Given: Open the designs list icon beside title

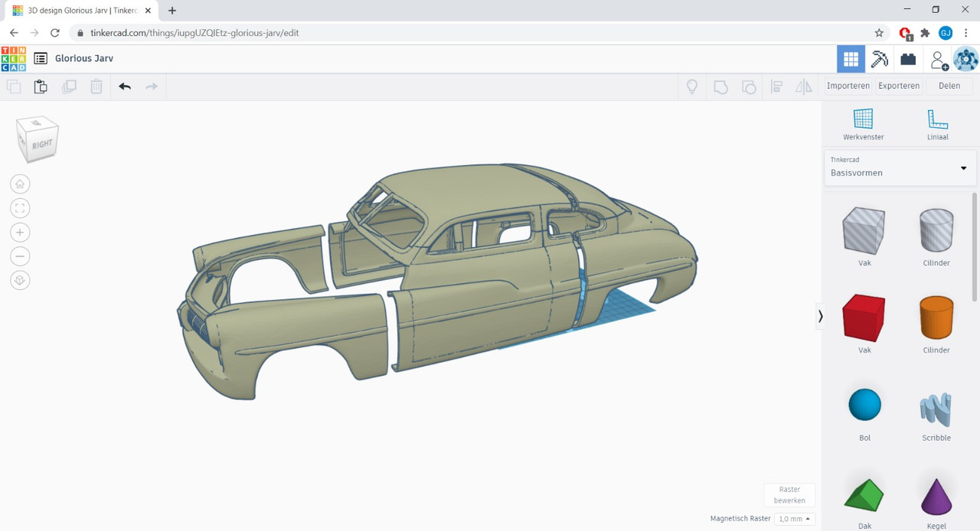Looking at the screenshot, I should 41,59.
